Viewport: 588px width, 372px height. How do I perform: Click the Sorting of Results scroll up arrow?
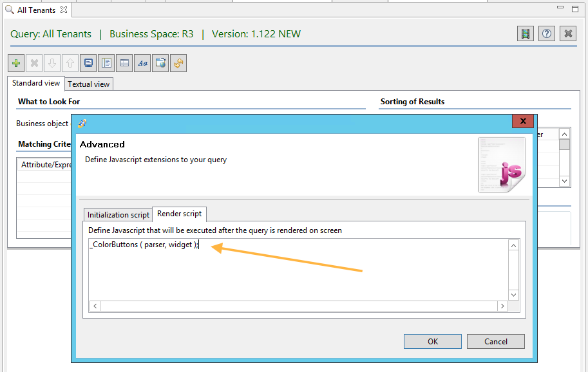coord(564,134)
